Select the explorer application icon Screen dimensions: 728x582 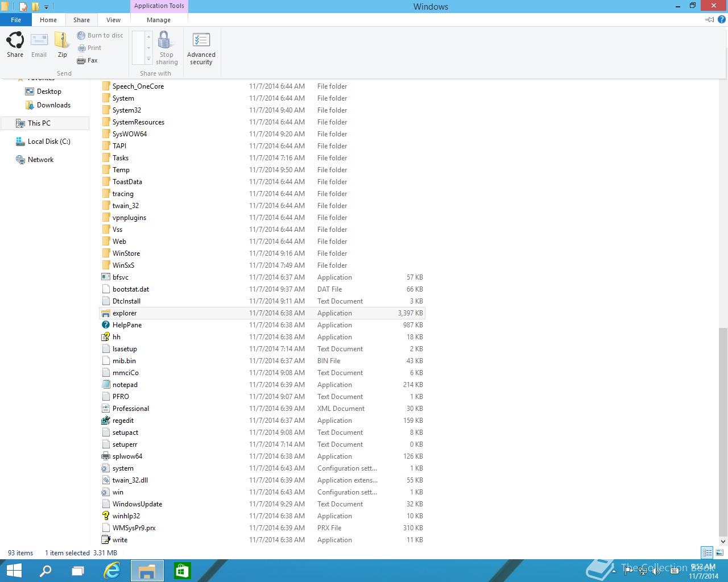click(x=105, y=313)
